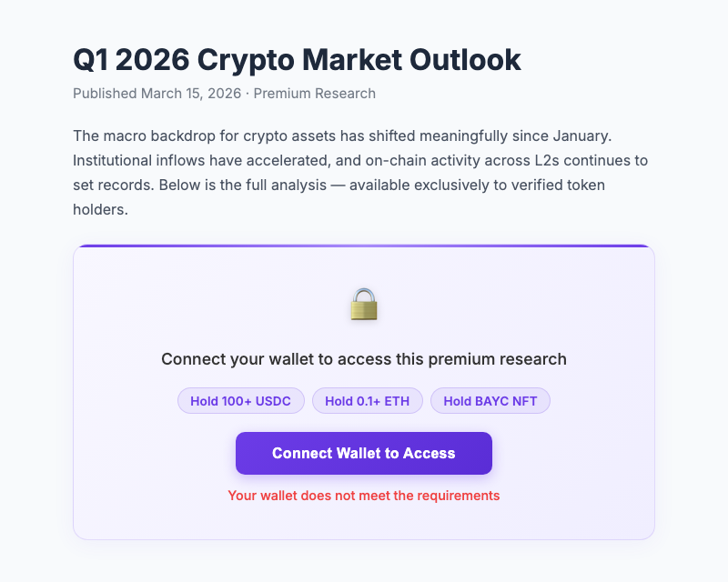Click the purple accent bar atop the card
Screen dimensions: 728x582
pyautogui.click(x=364, y=245)
